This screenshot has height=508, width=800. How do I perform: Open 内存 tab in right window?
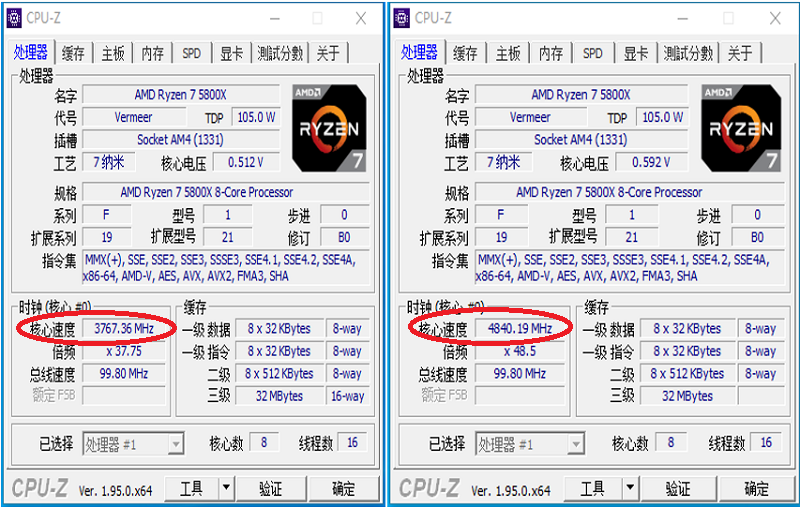(x=551, y=53)
